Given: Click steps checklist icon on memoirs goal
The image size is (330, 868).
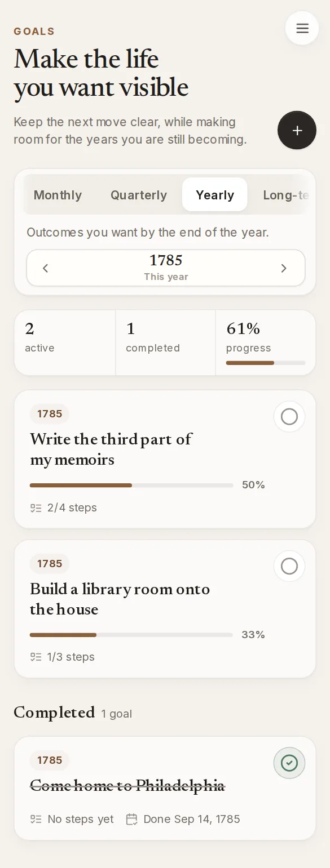Looking at the screenshot, I should point(36,508).
